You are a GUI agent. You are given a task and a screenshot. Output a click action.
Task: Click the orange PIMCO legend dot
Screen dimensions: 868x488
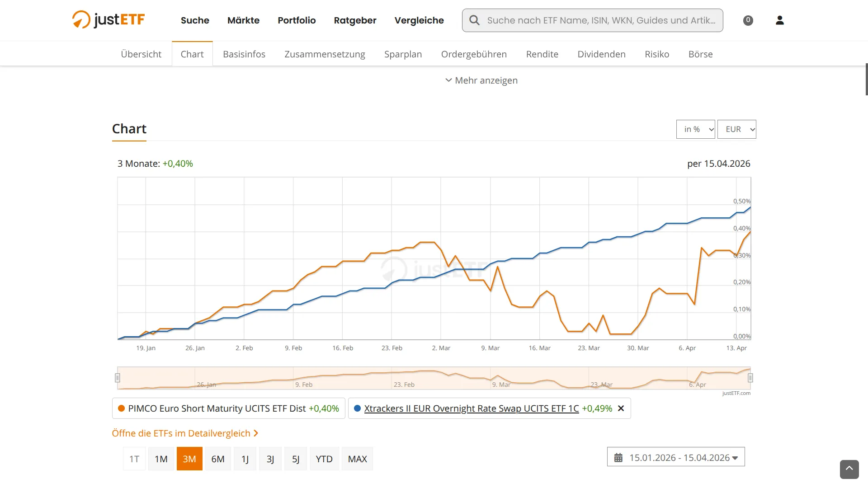tap(121, 408)
